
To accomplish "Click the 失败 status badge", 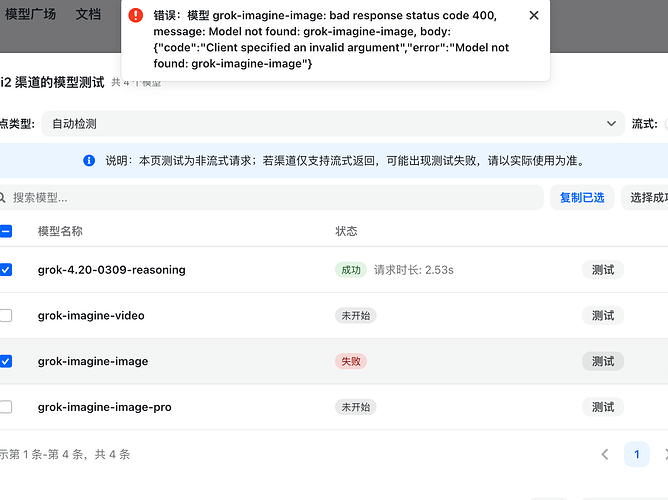I will point(351,361).
